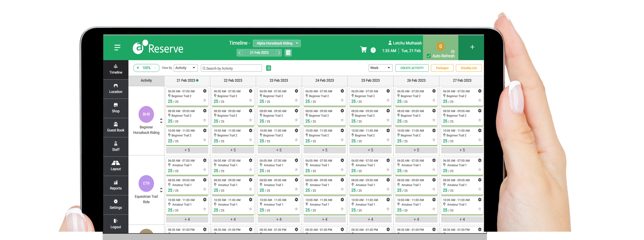Open Reports in sidebar
The width and height of the screenshot is (644, 240).
click(116, 185)
